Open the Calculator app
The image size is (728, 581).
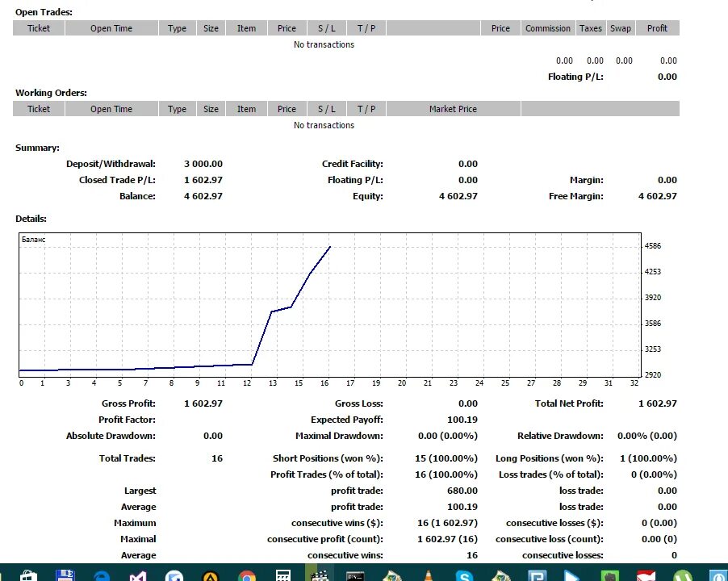[282, 575]
